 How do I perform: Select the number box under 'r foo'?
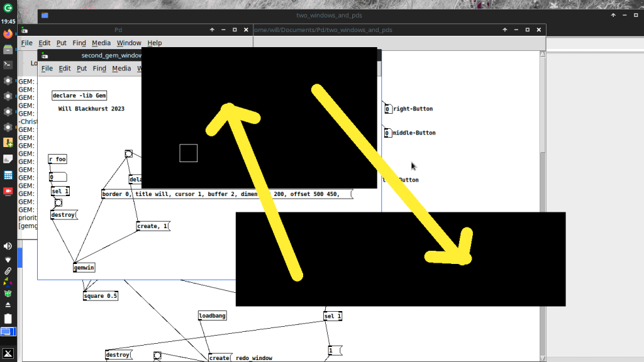[58, 177]
